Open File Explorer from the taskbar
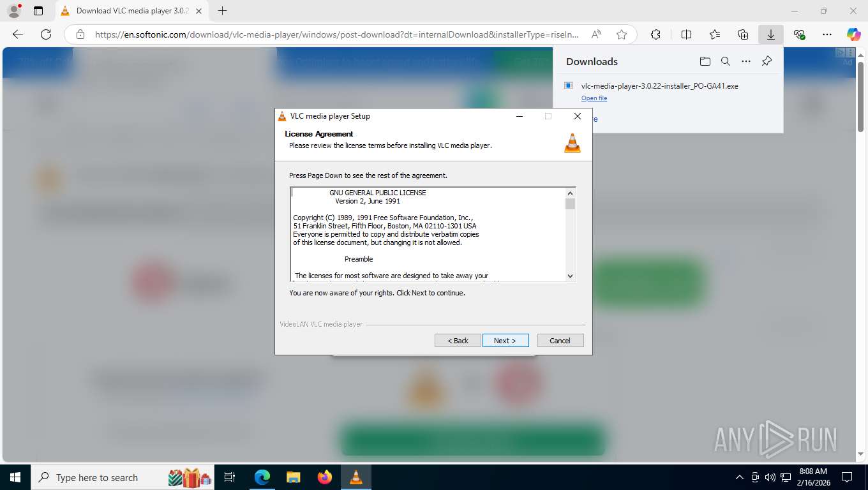The width and height of the screenshot is (868, 490). [294, 477]
